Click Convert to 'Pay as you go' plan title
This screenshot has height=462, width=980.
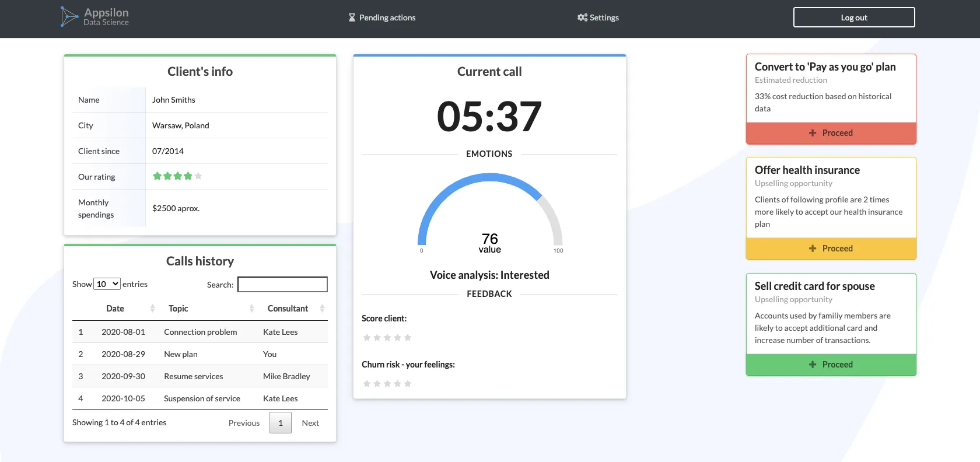[x=825, y=66]
